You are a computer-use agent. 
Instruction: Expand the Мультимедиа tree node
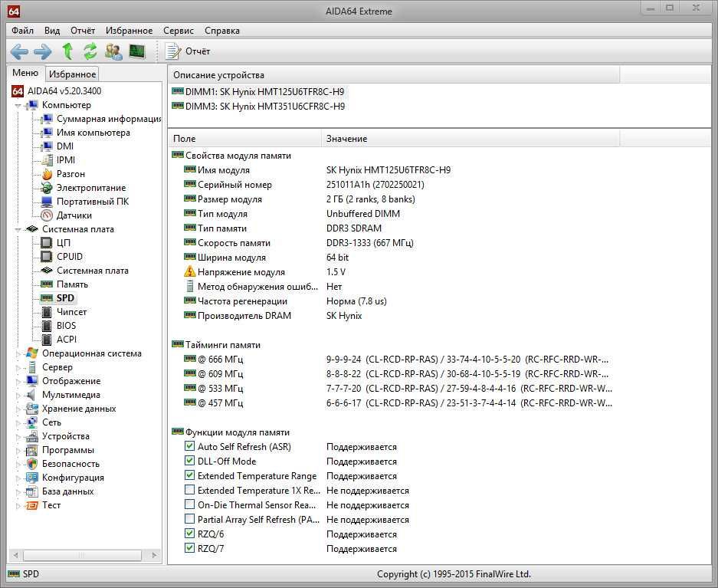pos(18,395)
